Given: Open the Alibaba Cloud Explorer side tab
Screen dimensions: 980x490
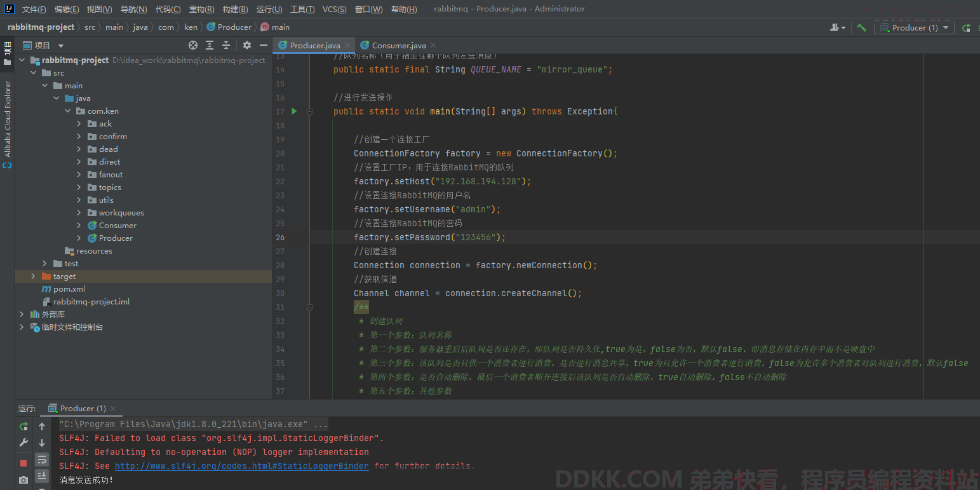Looking at the screenshot, I should pyautogui.click(x=8, y=119).
